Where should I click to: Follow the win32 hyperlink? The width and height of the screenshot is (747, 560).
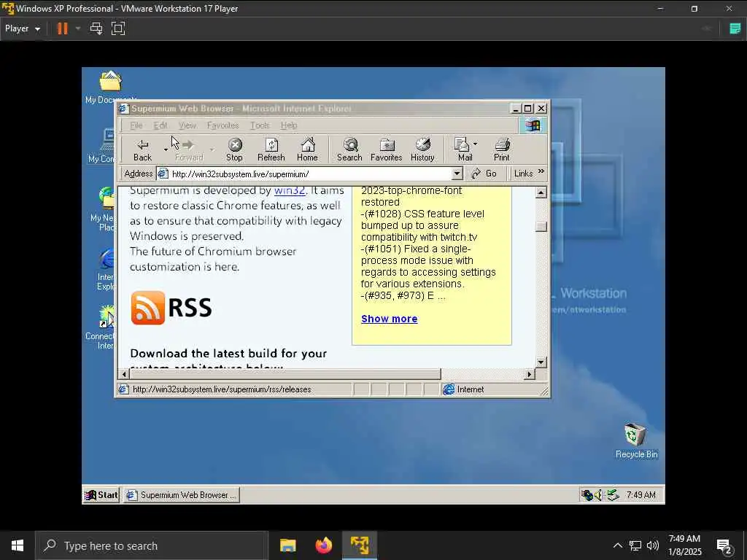click(290, 190)
